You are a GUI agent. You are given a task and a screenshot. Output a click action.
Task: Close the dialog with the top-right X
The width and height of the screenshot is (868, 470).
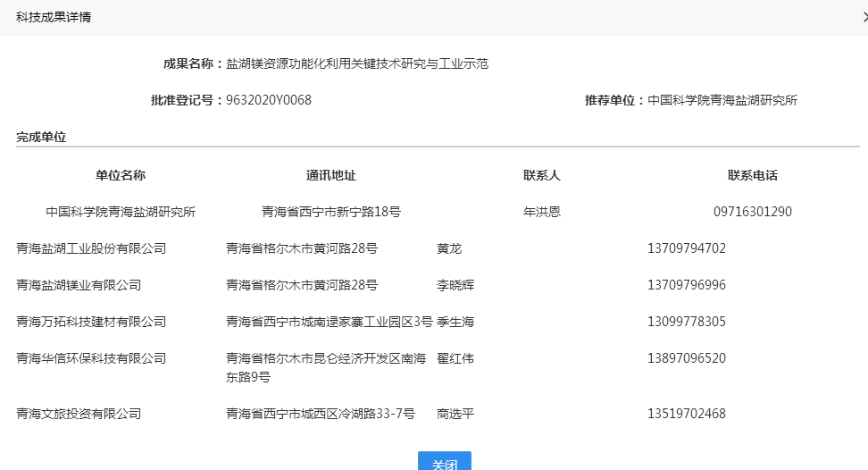click(x=864, y=17)
